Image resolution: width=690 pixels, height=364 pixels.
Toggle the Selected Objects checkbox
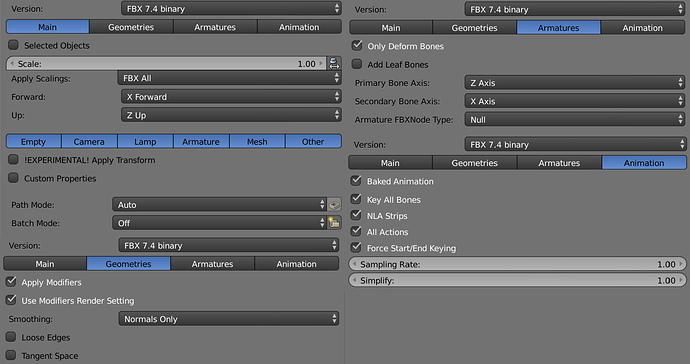(x=14, y=45)
